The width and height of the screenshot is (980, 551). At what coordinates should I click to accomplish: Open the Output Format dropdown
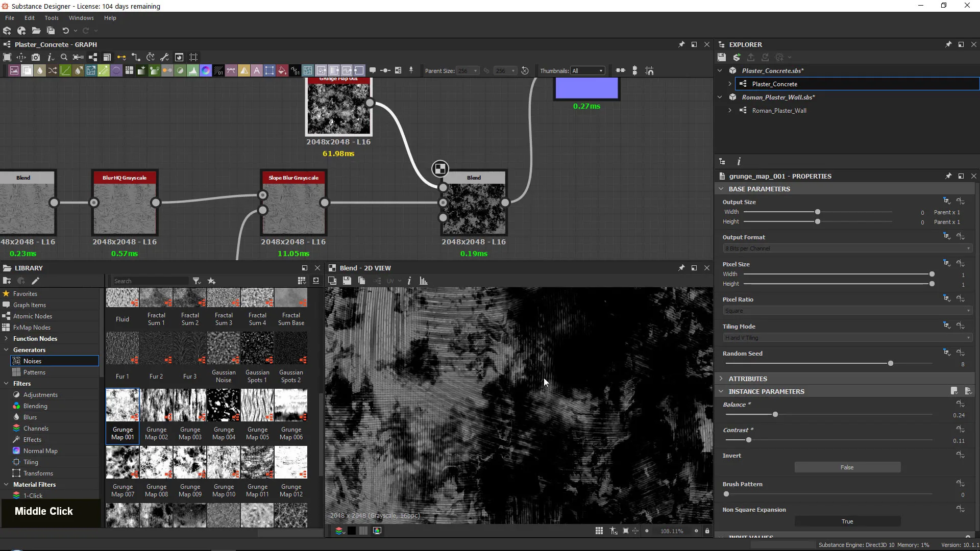click(x=846, y=248)
